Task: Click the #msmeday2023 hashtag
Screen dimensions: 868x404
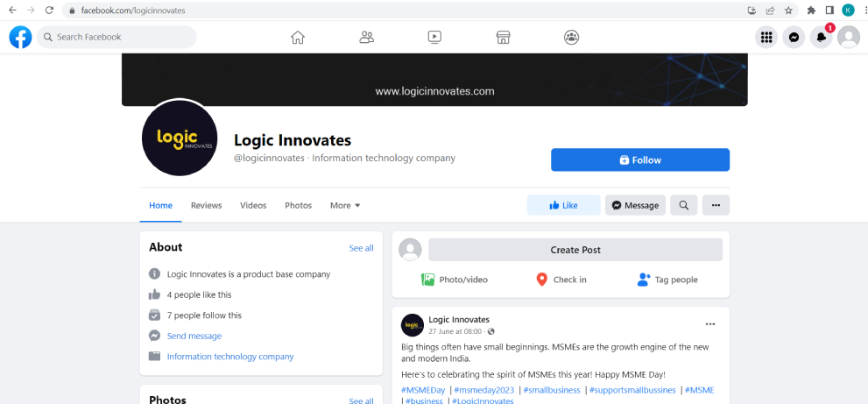Action: (483, 390)
